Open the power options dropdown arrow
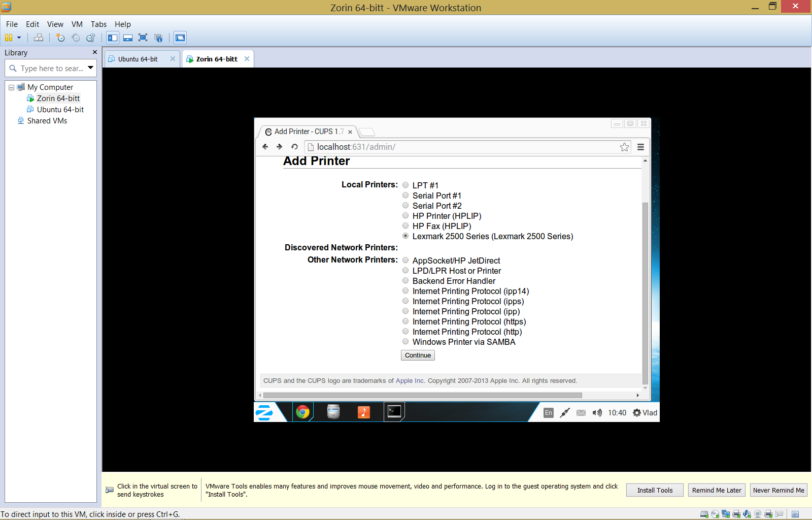Viewport: 812px width, 520px height. coord(19,38)
